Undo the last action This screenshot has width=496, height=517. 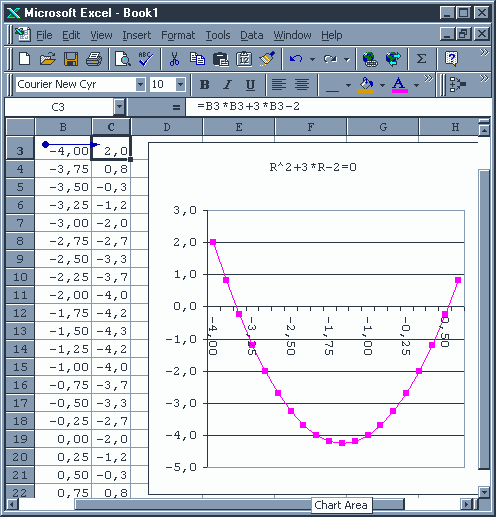[296, 59]
